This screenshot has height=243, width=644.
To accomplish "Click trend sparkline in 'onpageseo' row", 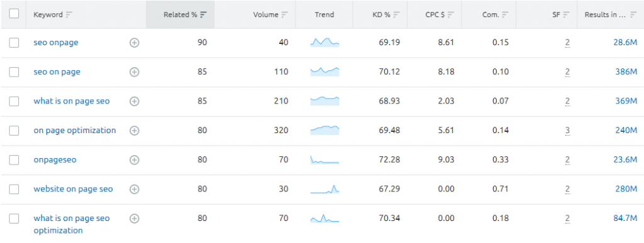I will pos(325,160).
